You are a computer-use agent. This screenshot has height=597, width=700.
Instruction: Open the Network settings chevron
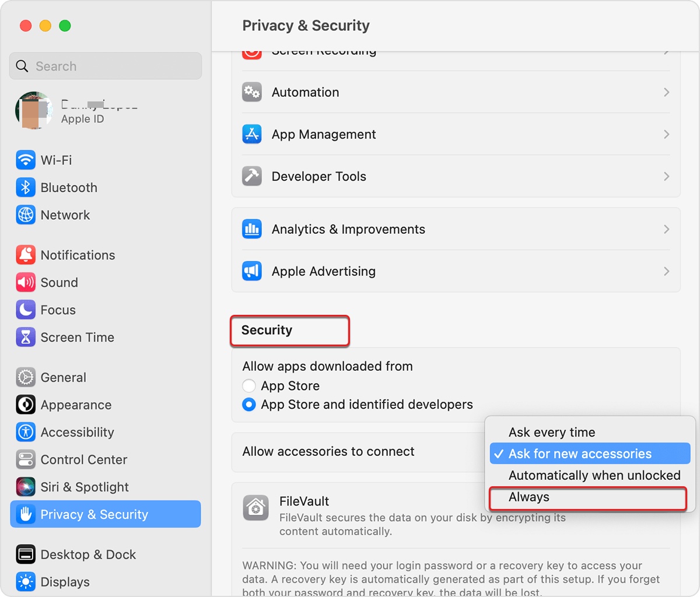667,215
